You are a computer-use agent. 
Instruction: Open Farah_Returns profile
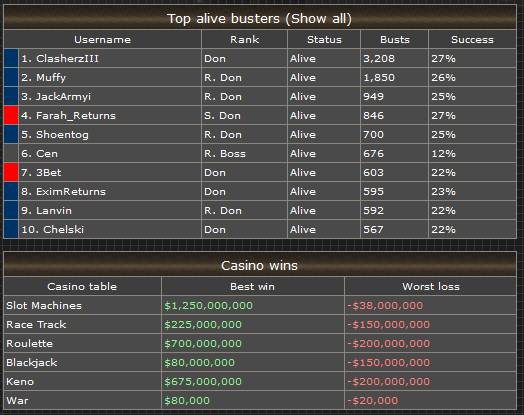click(x=76, y=116)
